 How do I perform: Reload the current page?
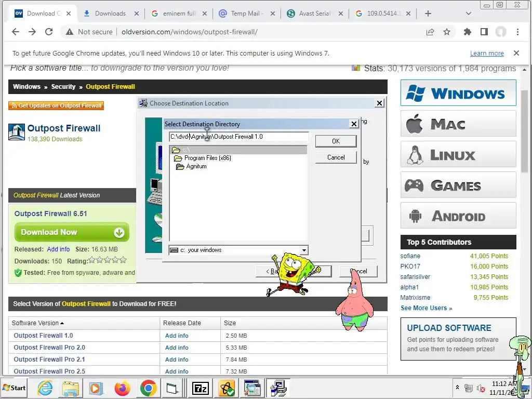(x=49, y=32)
